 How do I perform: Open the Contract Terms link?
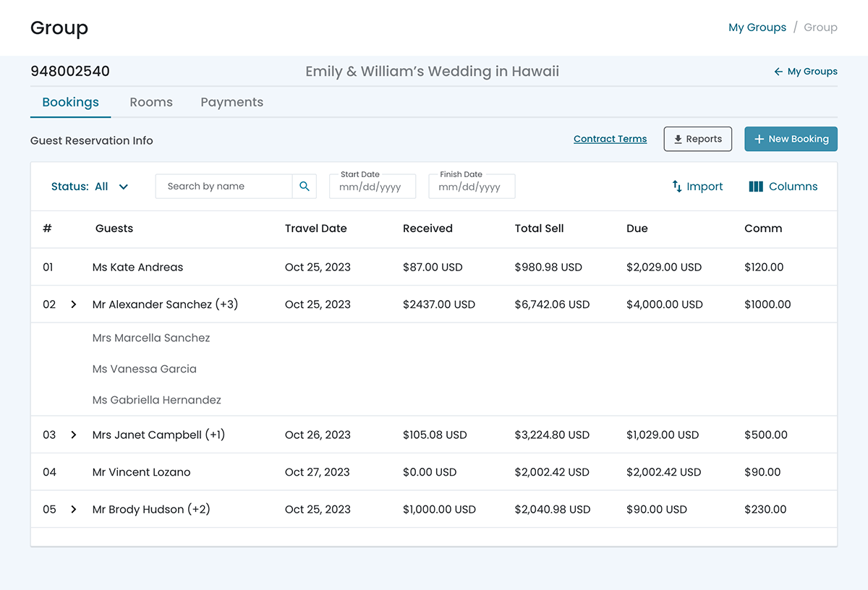click(x=610, y=139)
